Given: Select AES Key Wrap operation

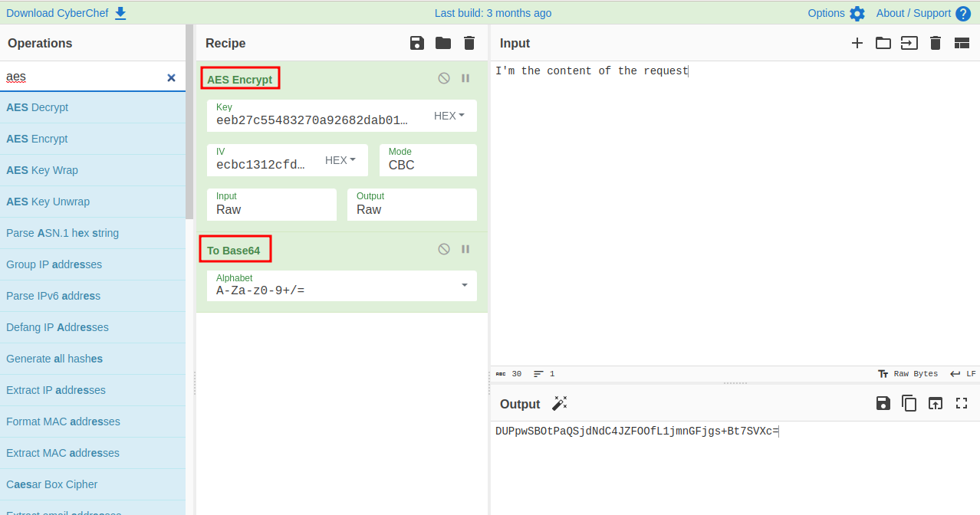Looking at the screenshot, I should [42, 170].
